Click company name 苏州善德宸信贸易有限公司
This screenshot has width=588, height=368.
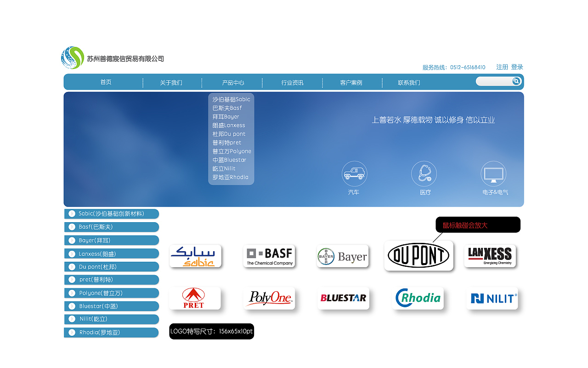[125, 59]
